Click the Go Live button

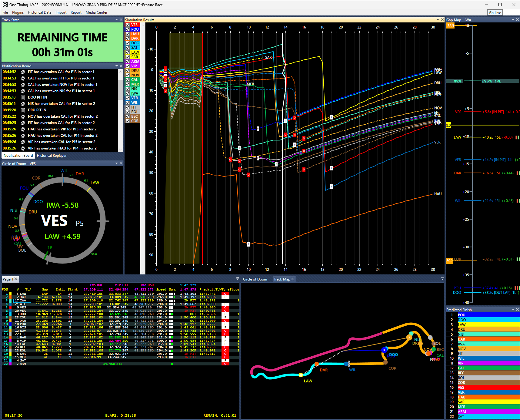click(495, 12)
